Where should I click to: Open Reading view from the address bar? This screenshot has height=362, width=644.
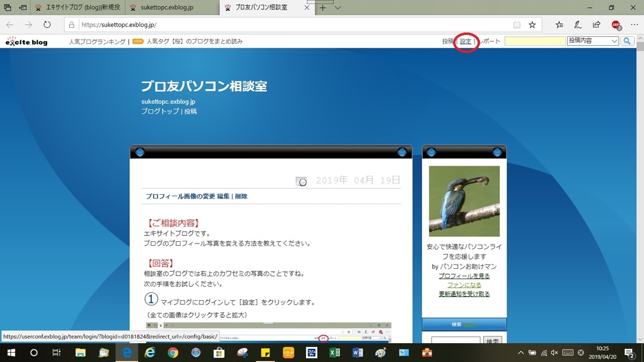coord(517,25)
